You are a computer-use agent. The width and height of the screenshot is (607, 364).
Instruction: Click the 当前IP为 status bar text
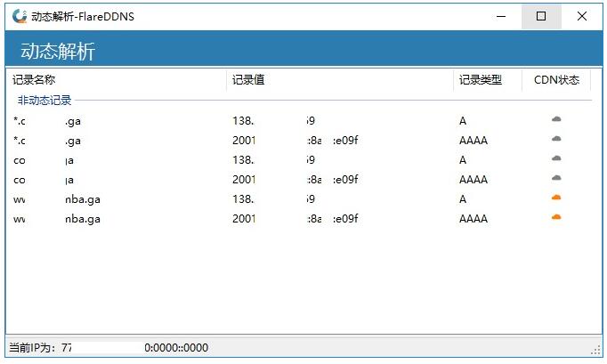(109, 347)
